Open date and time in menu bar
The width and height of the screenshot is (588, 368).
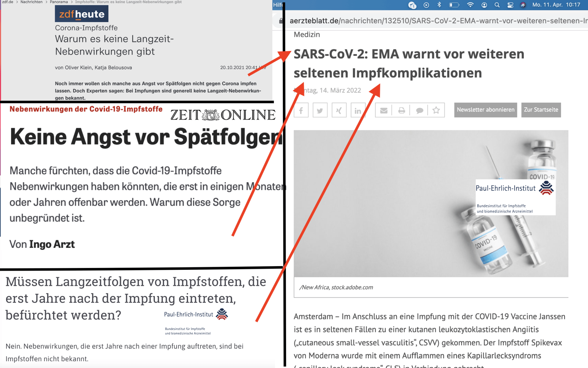pyautogui.click(x=556, y=5)
